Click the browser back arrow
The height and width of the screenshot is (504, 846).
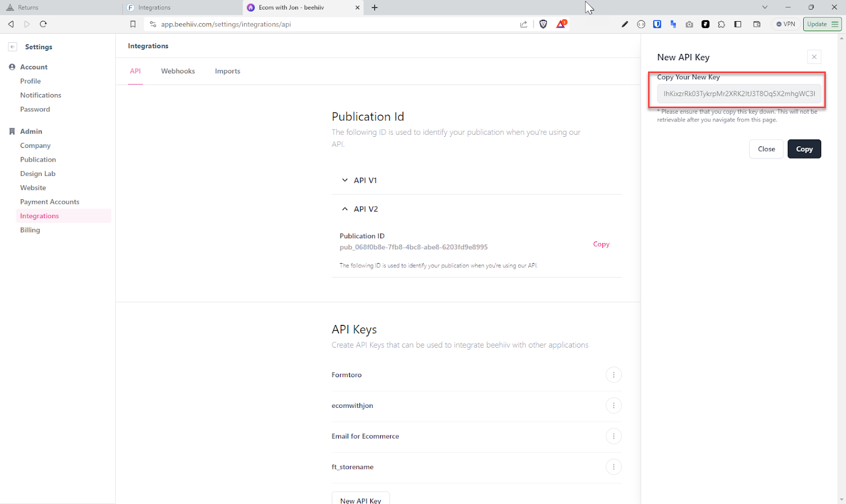tap(11, 24)
